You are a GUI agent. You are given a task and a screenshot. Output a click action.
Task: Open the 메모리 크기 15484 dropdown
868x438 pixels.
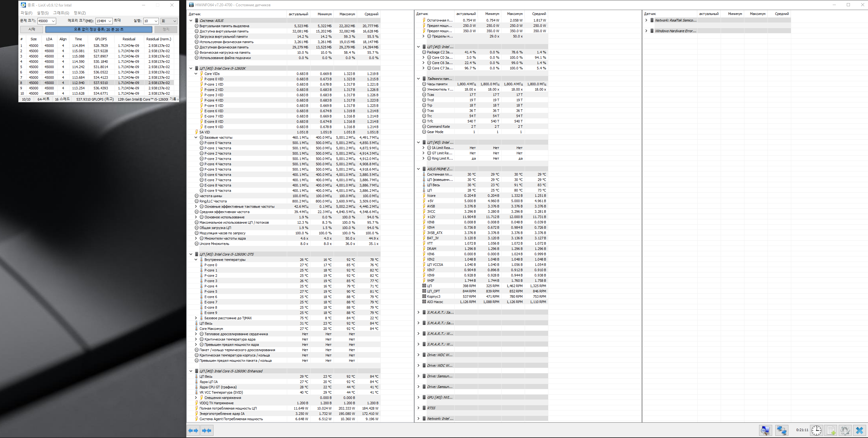click(110, 21)
